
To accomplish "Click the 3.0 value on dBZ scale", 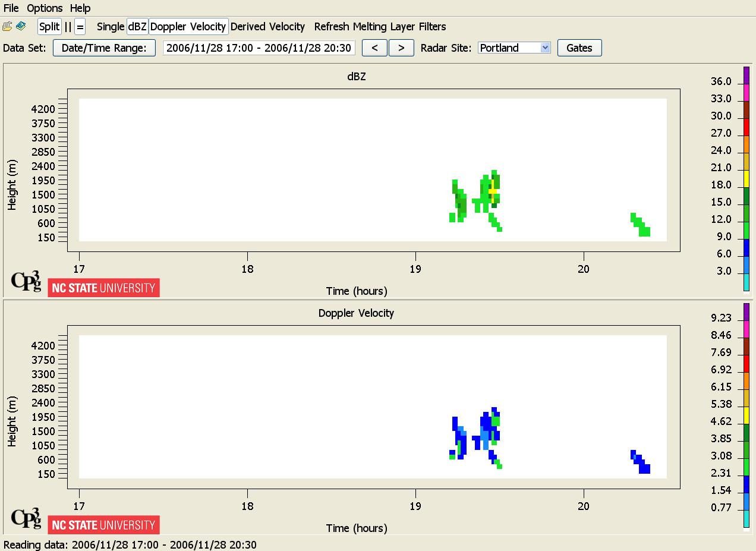I will (x=723, y=272).
